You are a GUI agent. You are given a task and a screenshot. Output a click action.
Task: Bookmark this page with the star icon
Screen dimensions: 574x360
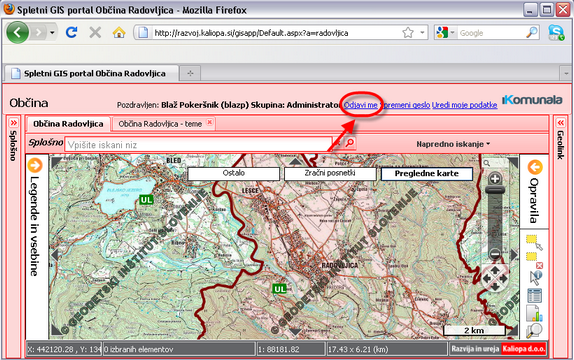[x=408, y=33]
